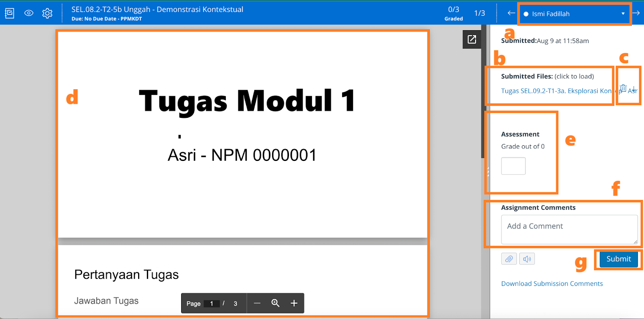This screenshot has height=319, width=644.
Task: Click the grade input box under Assessment
Action: pos(513,166)
